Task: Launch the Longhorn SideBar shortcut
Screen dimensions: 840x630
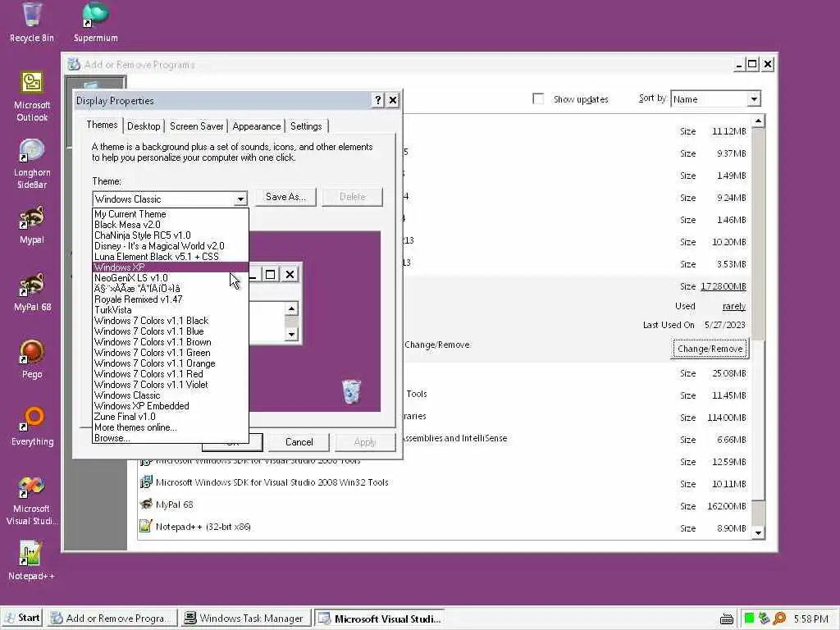Action: click(x=32, y=163)
